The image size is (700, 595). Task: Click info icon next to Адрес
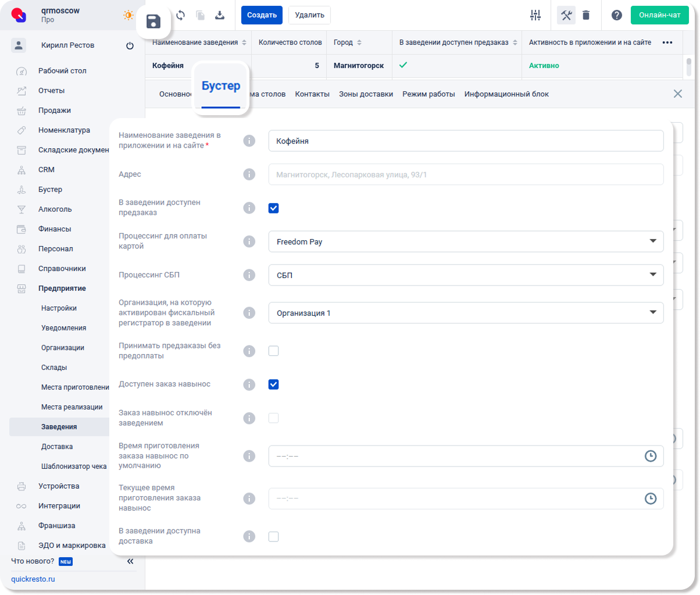click(249, 174)
